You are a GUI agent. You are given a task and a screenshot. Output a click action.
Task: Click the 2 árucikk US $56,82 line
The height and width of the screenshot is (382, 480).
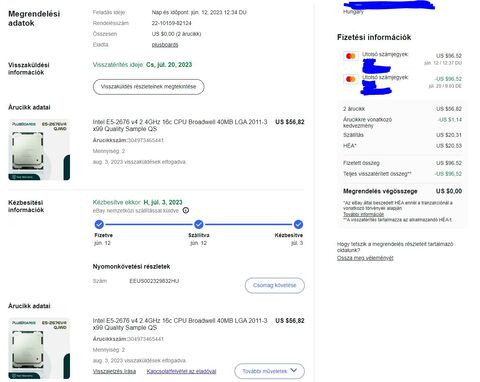point(402,109)
